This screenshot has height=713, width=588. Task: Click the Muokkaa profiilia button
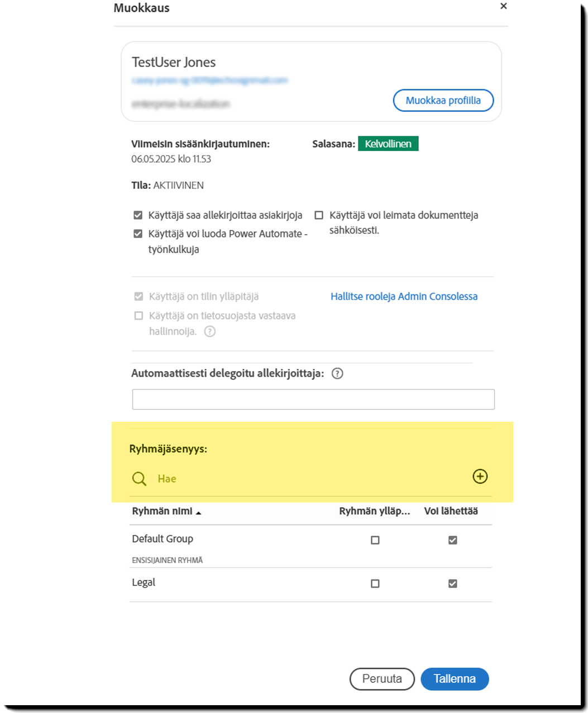tap(443, 101)
